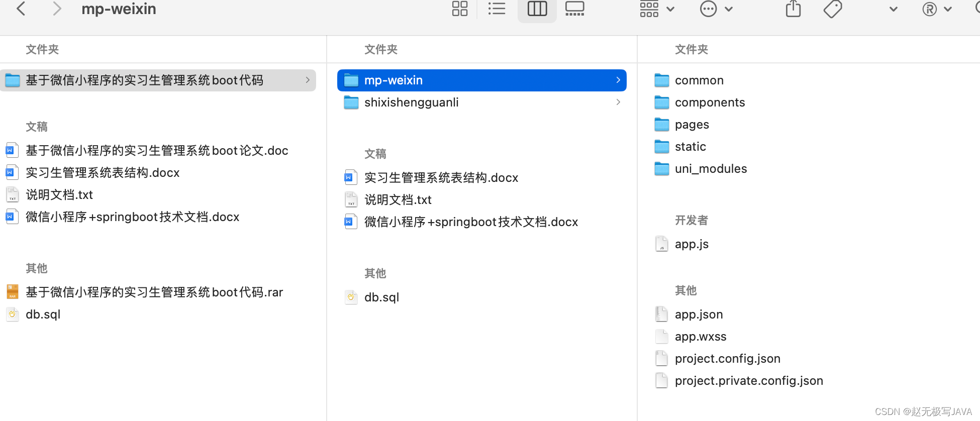980x421 pixels.
Task: Click the circled R toolbar icon
Action: (x=930, y=9)
